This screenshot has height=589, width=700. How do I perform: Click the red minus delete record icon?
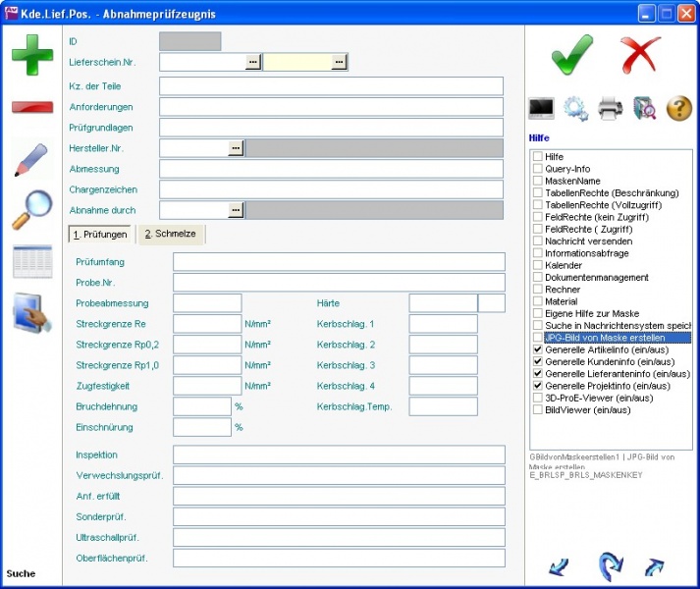(x=32, y=107)
